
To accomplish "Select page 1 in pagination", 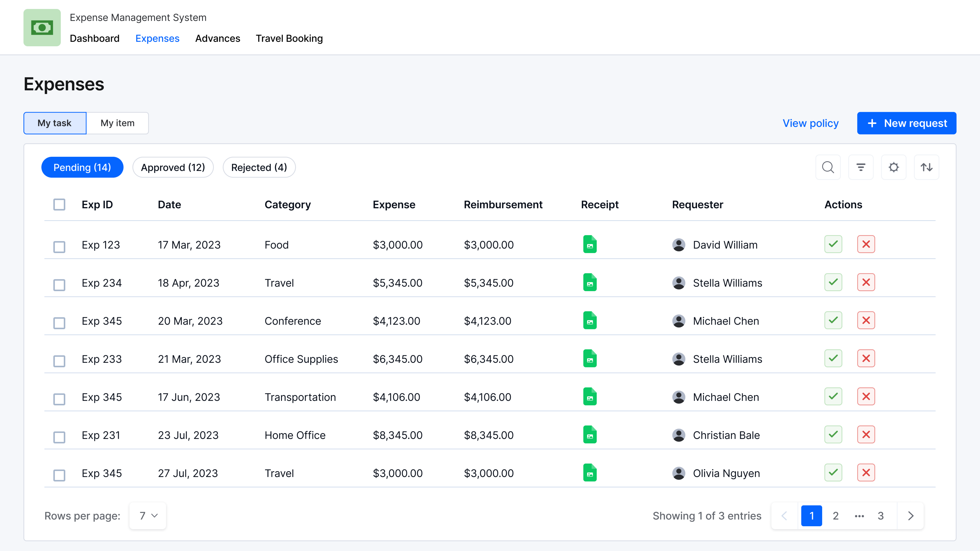I will coord(811,516).
